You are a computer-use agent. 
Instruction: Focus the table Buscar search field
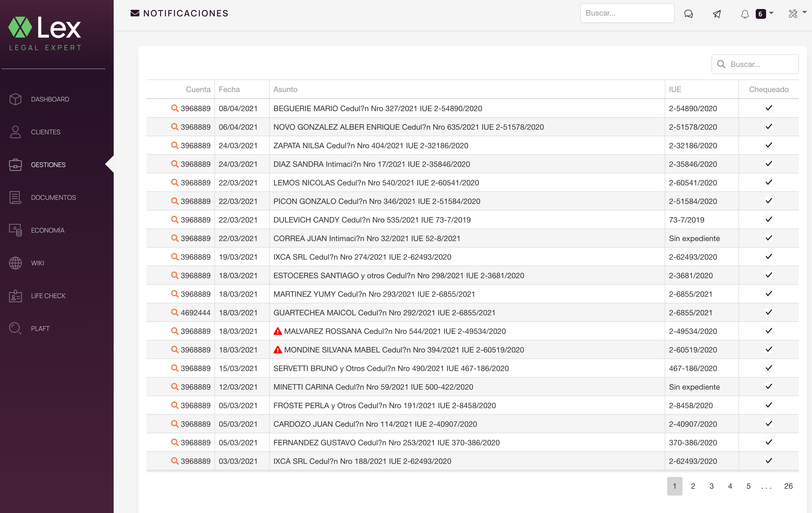click(x=755, y=64)
